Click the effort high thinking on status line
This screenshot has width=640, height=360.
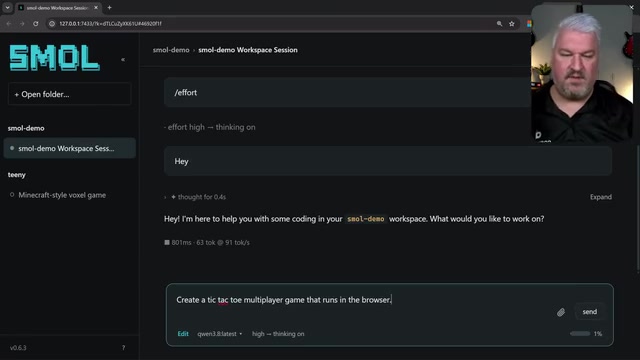[210, 127]
